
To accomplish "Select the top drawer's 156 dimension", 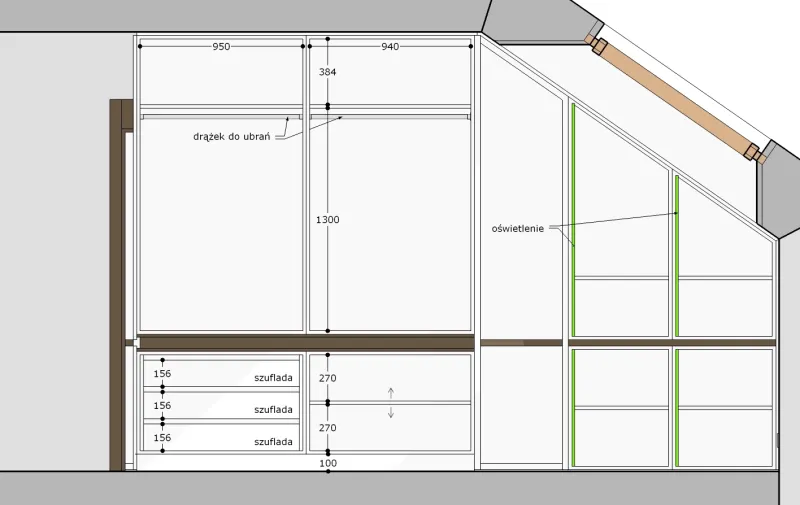I will (x=162, y=373).
